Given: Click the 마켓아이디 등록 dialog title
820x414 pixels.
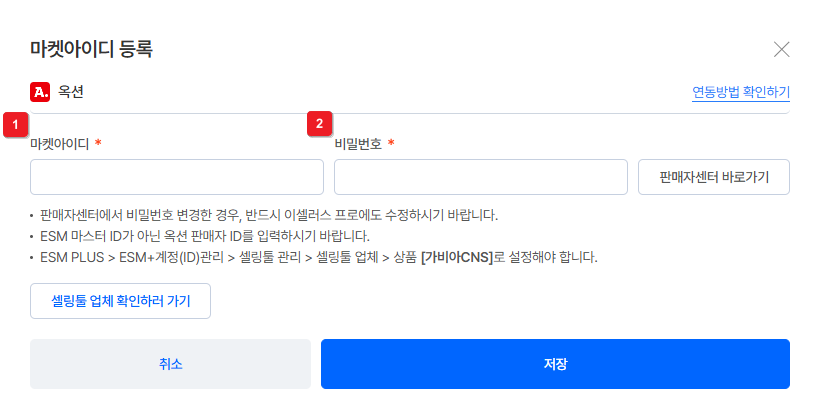Looking at the screenshot, I should coord(91,48).
